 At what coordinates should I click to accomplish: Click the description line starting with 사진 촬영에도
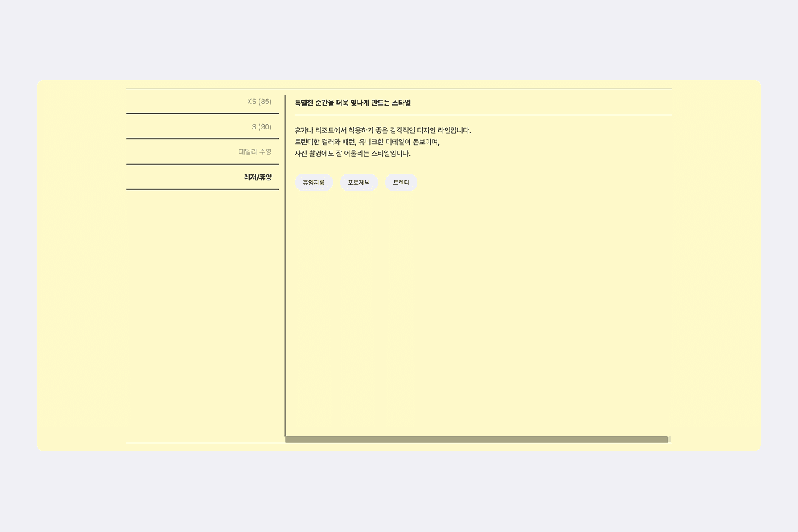[x=352, y=154]
